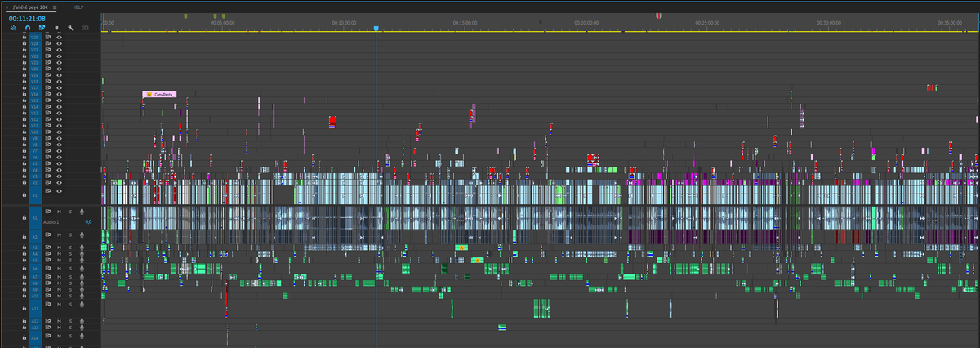Click the 00:30:00:00 mark on time ruler
This screenshot has width=980, height=348.
point(828,23)
